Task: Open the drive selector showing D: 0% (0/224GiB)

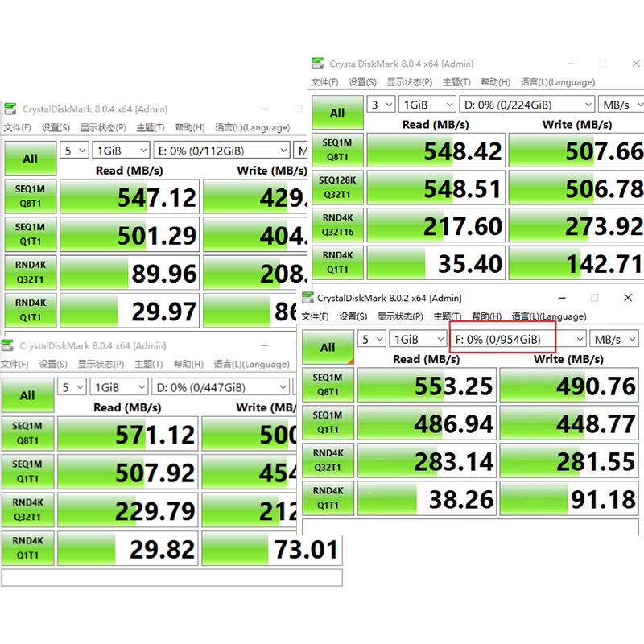Action: click(x=527, y=105)
